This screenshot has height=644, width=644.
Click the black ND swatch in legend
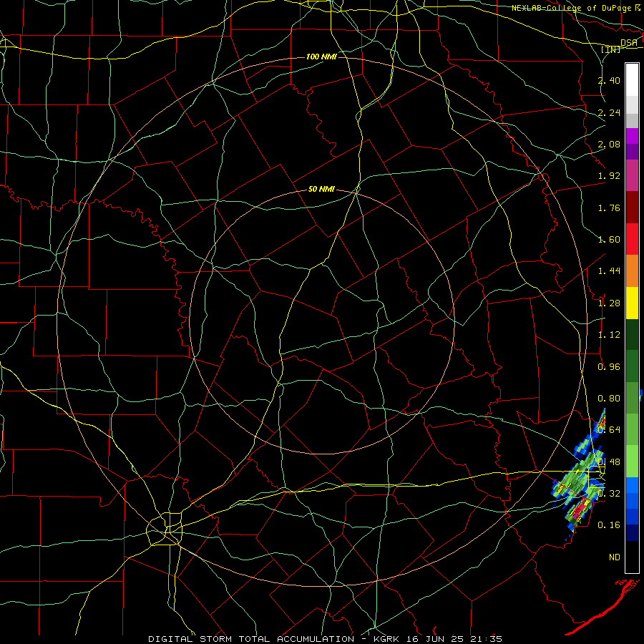[x=632, y=557]
